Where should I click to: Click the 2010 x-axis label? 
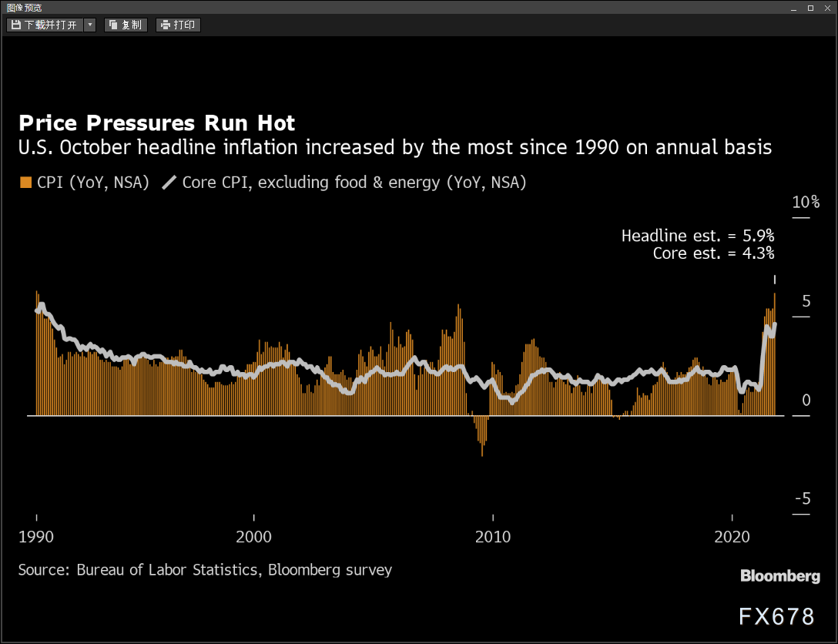coord(493,537)
